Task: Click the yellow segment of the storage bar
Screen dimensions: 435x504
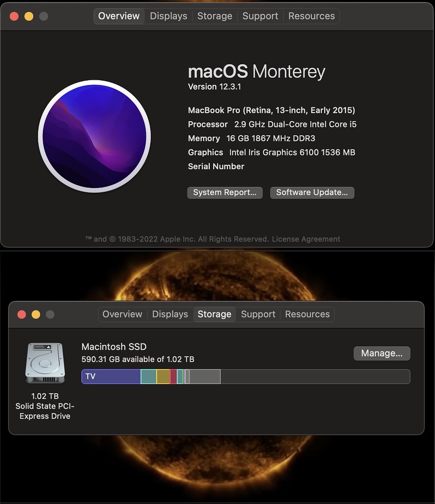Action: click(163, 377)
